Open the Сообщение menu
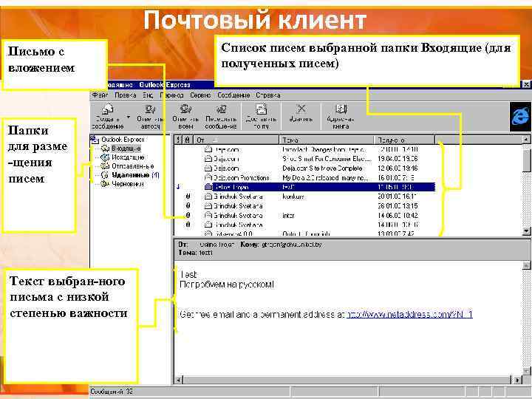 [x=233, y=95]
